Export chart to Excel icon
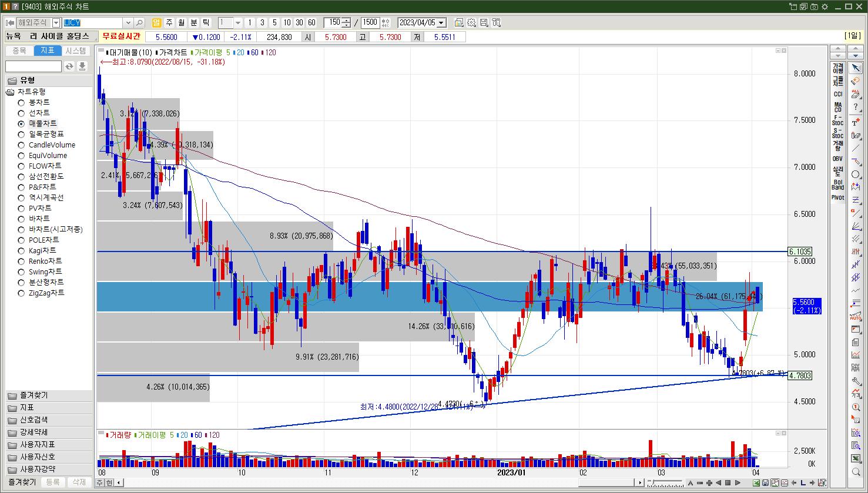Screen dimensions: 868x493 click(x=756, y=483)
